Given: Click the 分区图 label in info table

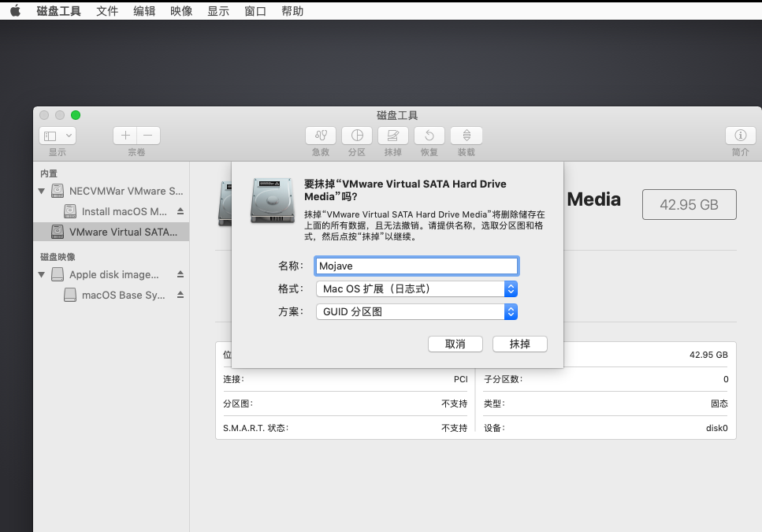Looking at the screenshot, I should (238, 404).
